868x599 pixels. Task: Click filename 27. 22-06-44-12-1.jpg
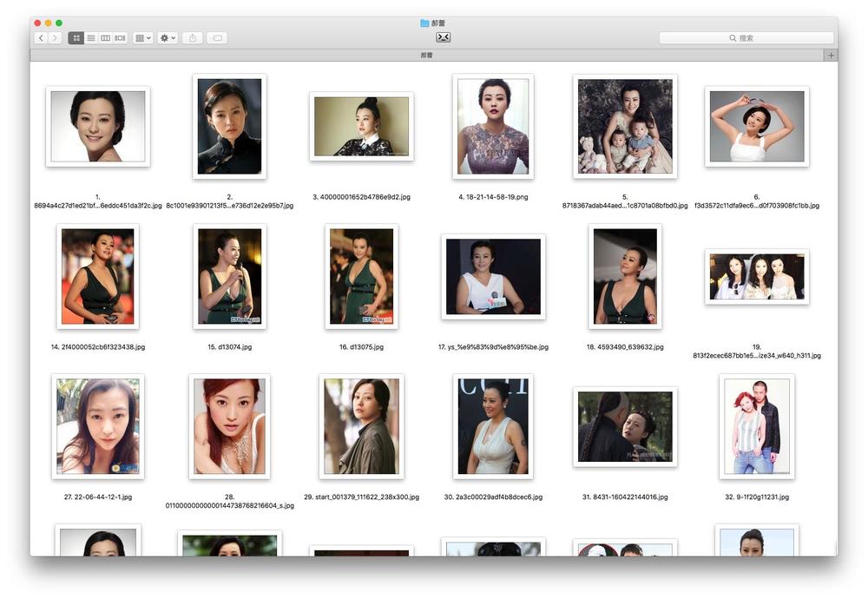pyautogui.click(x=98, y=497)
